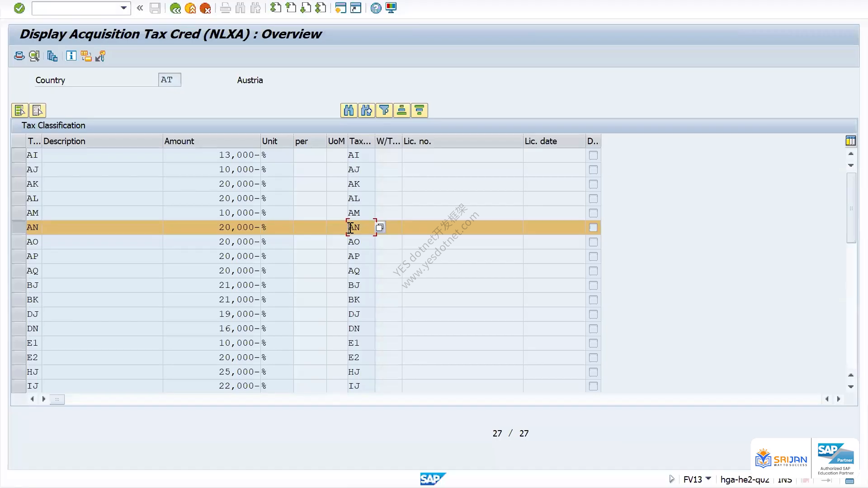Click the Country input field AT
The width and height of the screenshot is (868, 488).
(x=170, y=80)
